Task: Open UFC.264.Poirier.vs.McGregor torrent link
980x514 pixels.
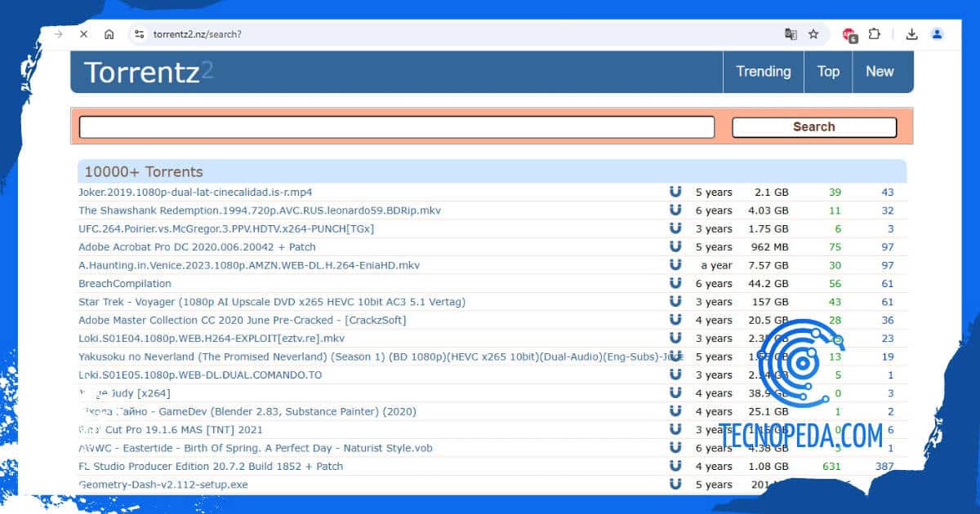Action: 226,228
